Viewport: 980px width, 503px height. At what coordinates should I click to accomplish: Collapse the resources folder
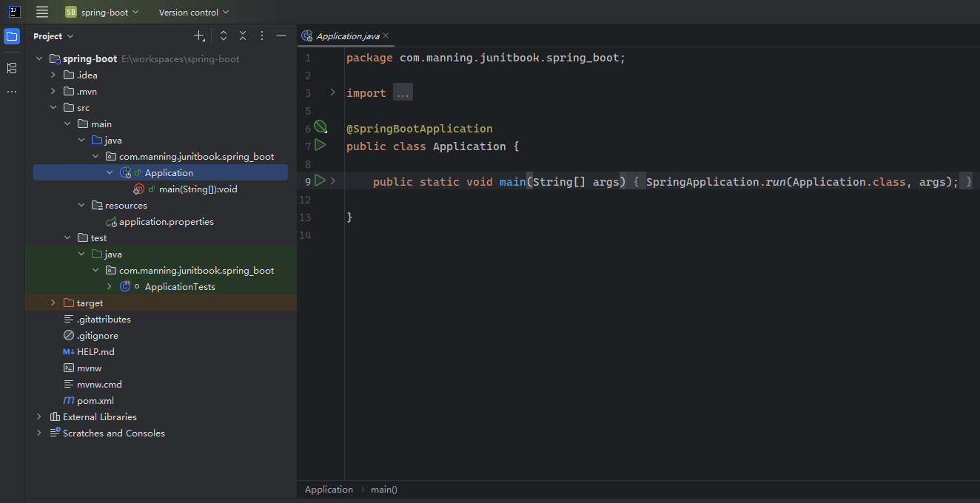pos(81,205)
